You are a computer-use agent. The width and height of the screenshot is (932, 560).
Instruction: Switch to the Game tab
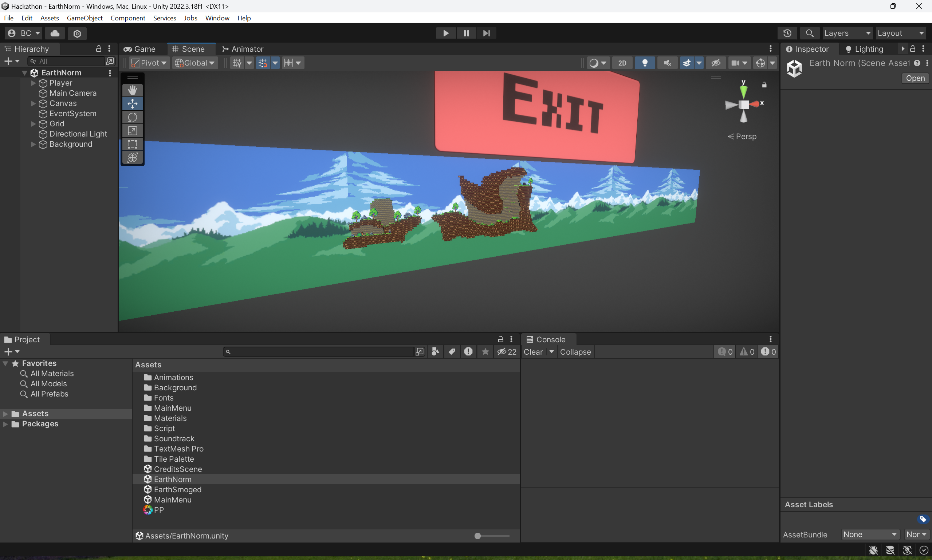click(x=139, y=49)
